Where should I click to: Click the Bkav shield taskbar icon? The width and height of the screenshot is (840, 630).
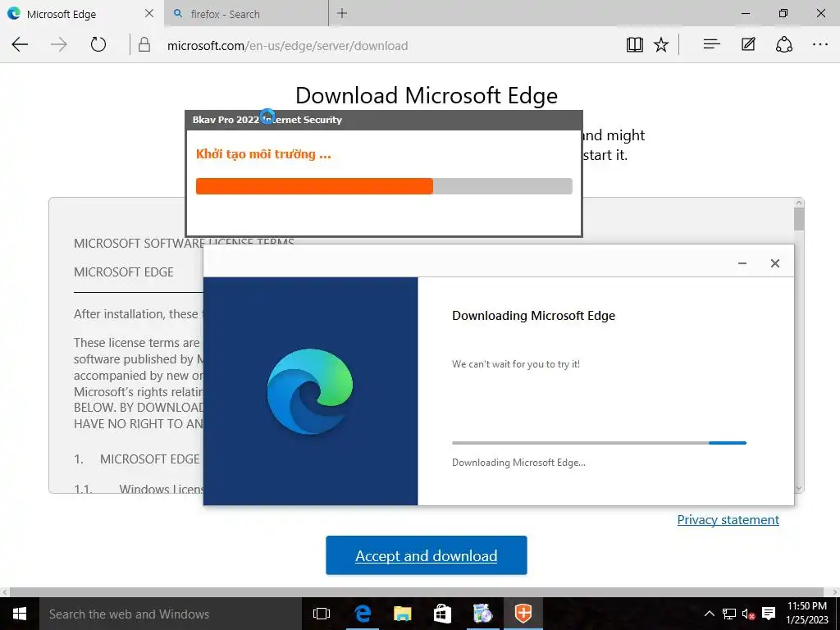[523, 614]
